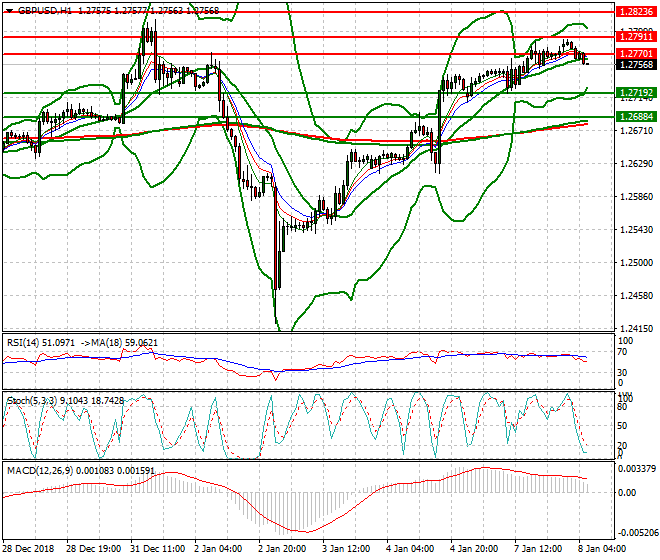The width and height of the screenshot is (660, 560).
Task: Click the black current price label 1.27568
Action: click(x=636, y=64)
